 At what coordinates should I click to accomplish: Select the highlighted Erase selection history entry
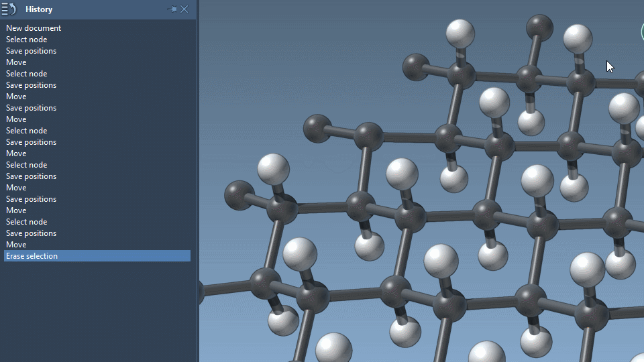point(32,256)
